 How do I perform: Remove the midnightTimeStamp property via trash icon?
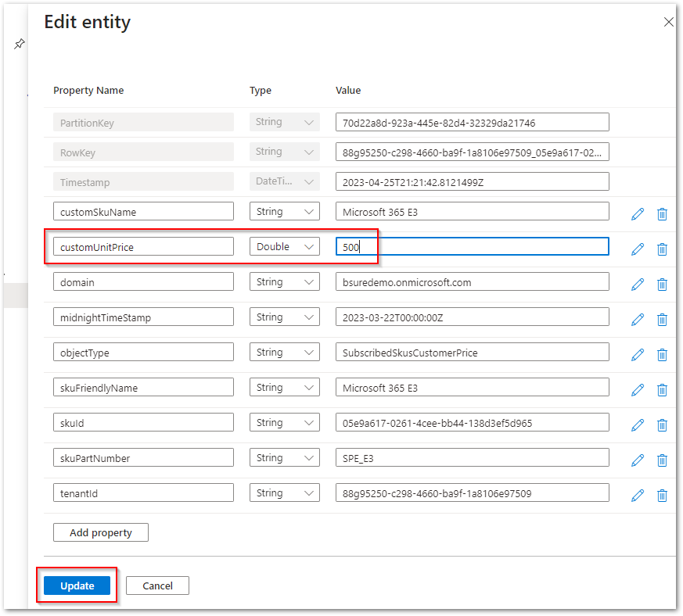coord(662,319)
